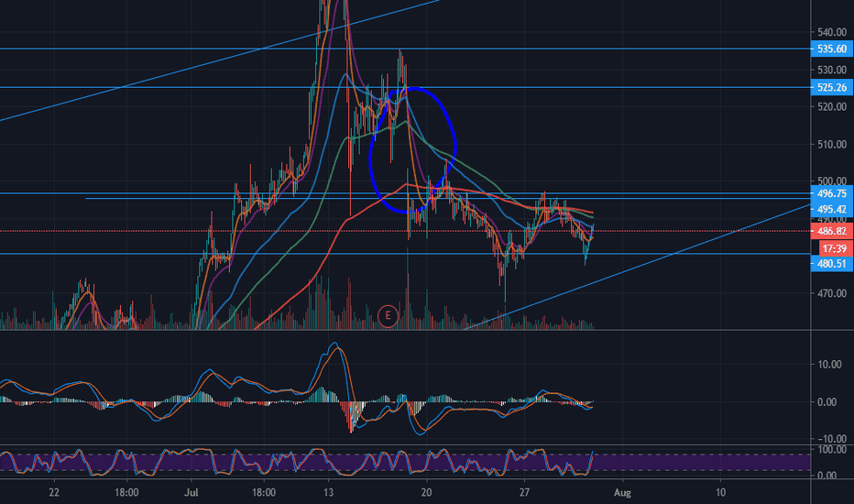Click the current price label 486.82
854x504 pixels.
point(832,232)
